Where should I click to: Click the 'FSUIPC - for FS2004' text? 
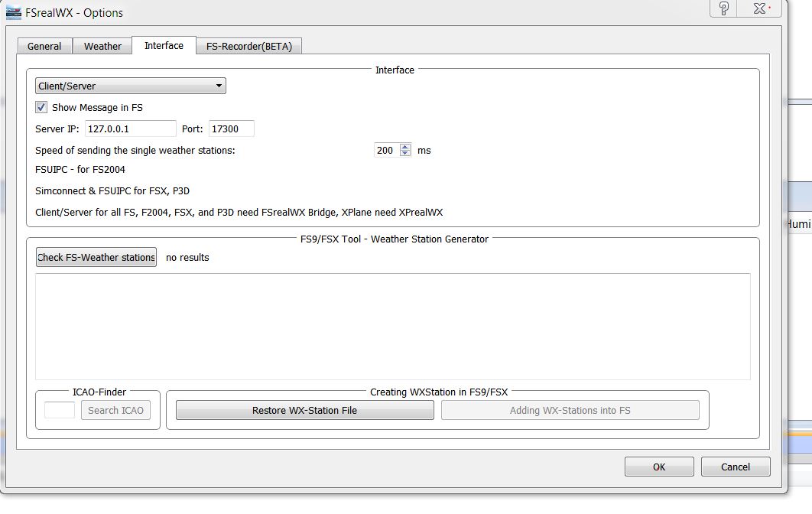(80, 170)
